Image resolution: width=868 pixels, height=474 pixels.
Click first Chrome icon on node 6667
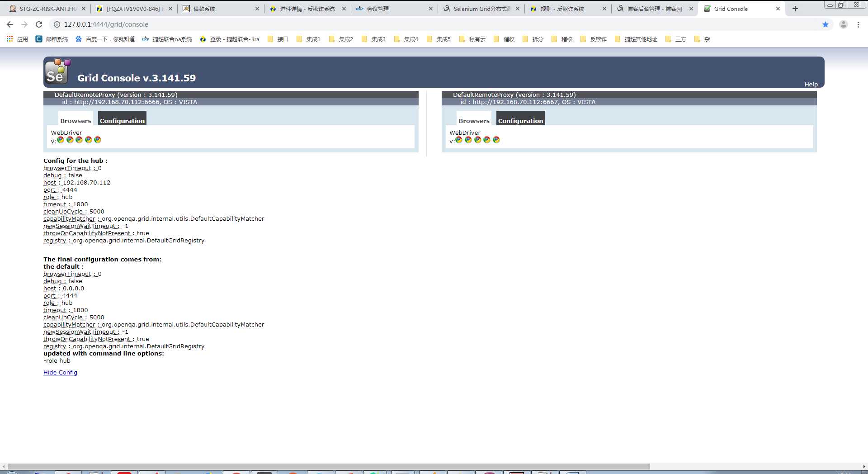tap(459, 140)
